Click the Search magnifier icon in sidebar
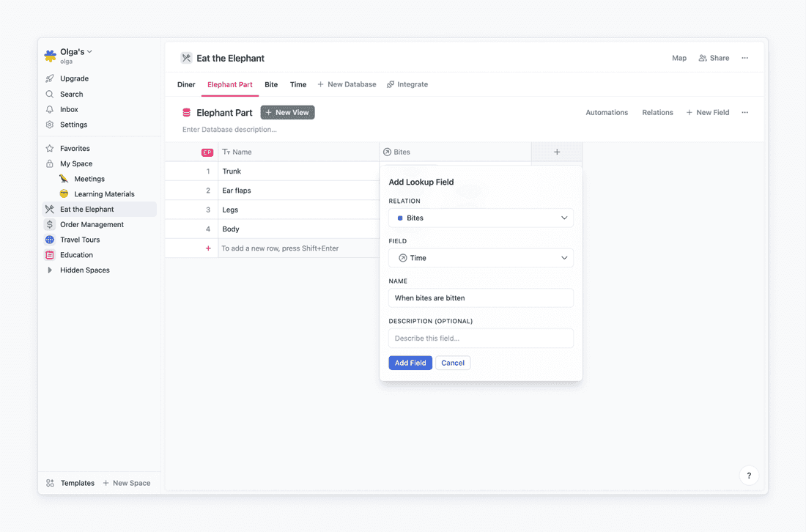The image size is (806, 532). tap(50, 94)
